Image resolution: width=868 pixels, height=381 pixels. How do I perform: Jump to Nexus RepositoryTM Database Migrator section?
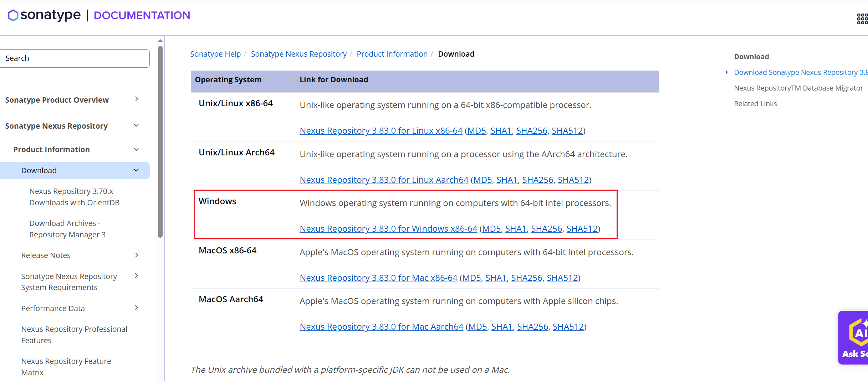click(x=798, y=88)
